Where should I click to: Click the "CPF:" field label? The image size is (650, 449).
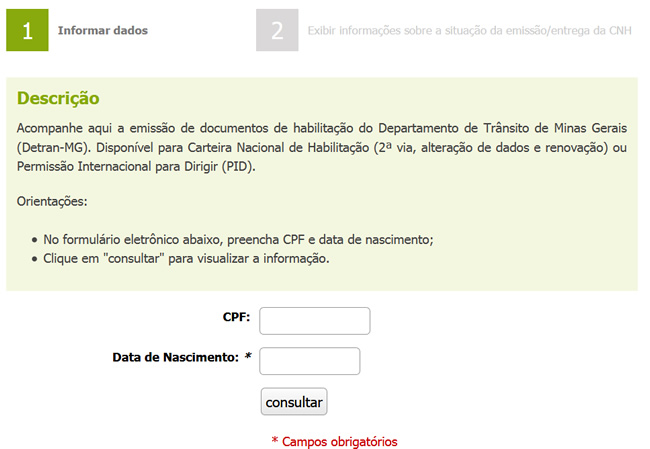pos(237,317)
